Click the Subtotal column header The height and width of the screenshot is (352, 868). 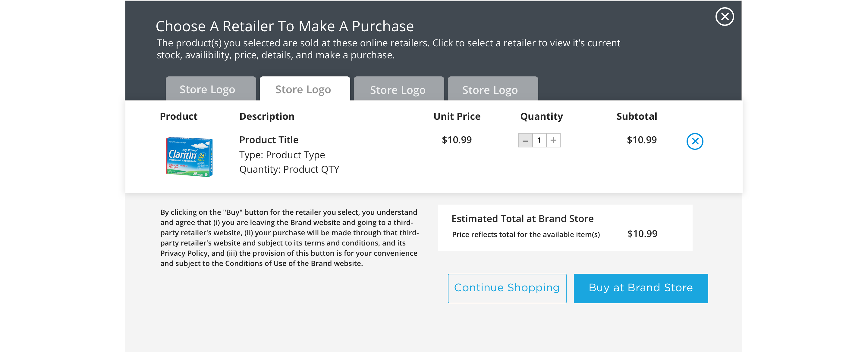click(637, 116)
